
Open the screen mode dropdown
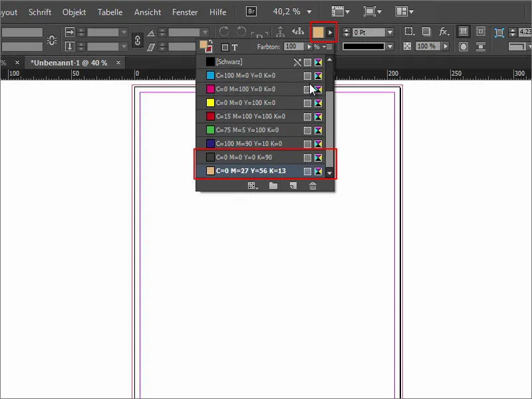pyautogui.click(x=372, y=11)
